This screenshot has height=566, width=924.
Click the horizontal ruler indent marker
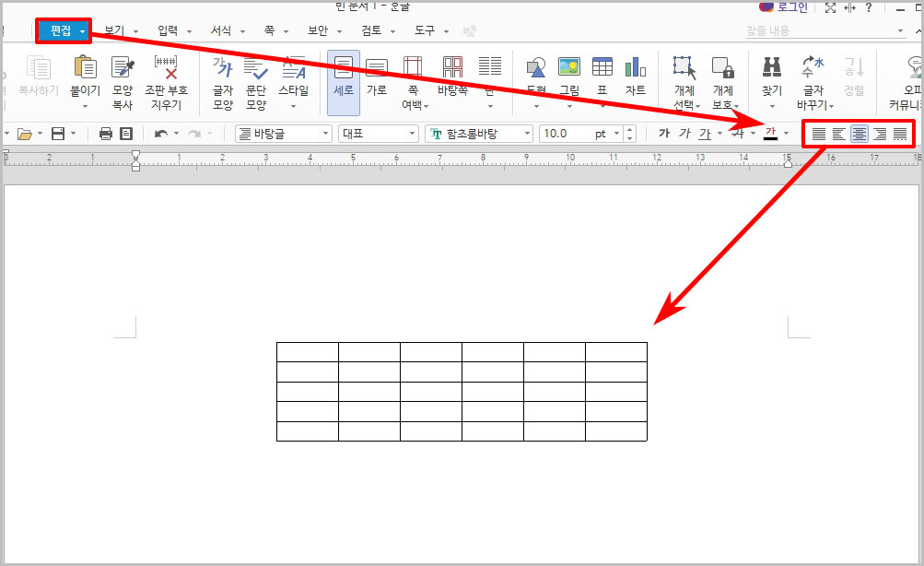coord(136,160)
